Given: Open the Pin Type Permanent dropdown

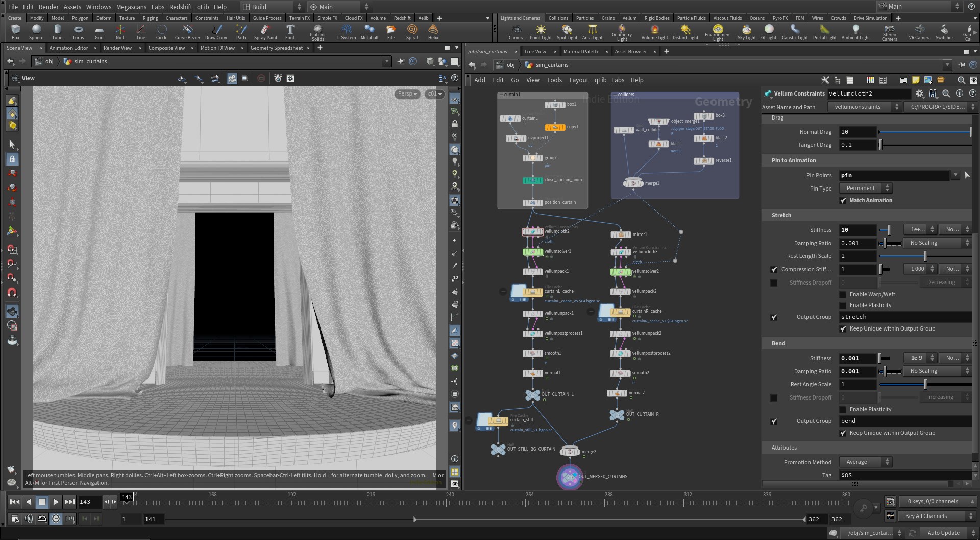Looking at the screenshot, I should (866, 189).
